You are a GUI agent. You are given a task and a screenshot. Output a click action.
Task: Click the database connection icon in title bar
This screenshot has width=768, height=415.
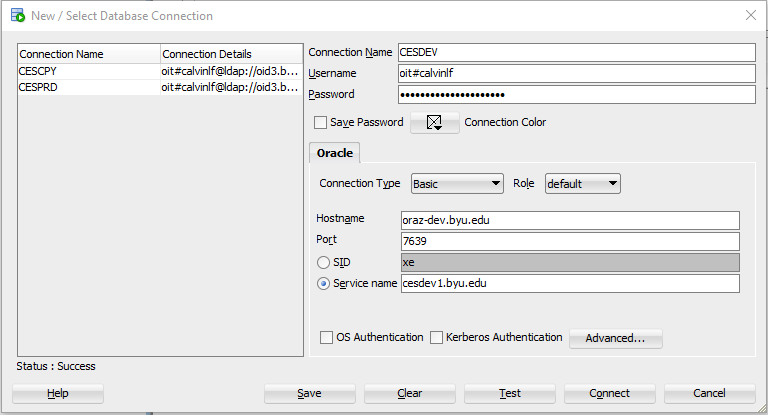(18, 15)
